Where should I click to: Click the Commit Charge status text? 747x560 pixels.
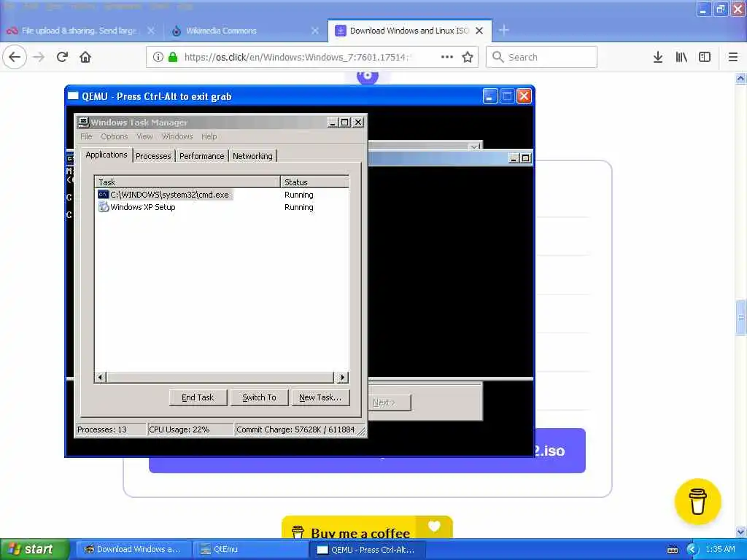tap(295, 429)
